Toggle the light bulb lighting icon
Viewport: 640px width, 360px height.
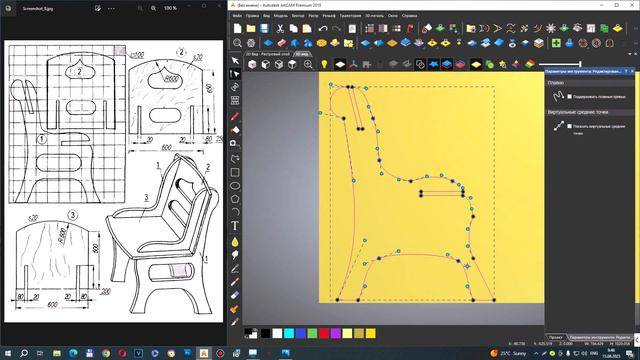tap(324, 64)
